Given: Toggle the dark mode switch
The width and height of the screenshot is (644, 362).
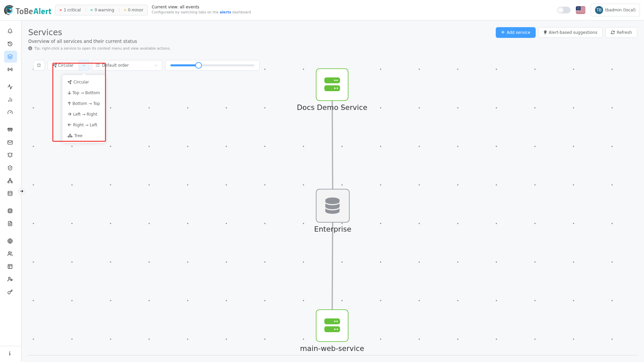Looking at the screenshot, I should click(564, 10).
